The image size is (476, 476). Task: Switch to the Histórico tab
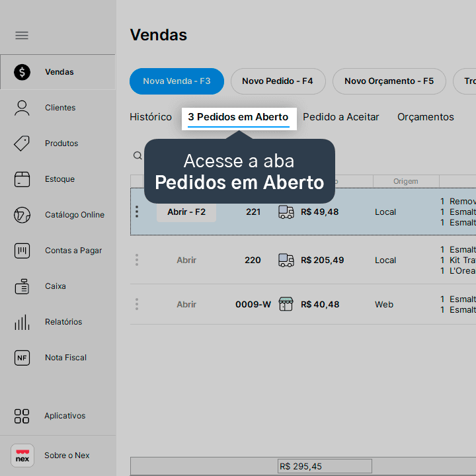(151, 117)
